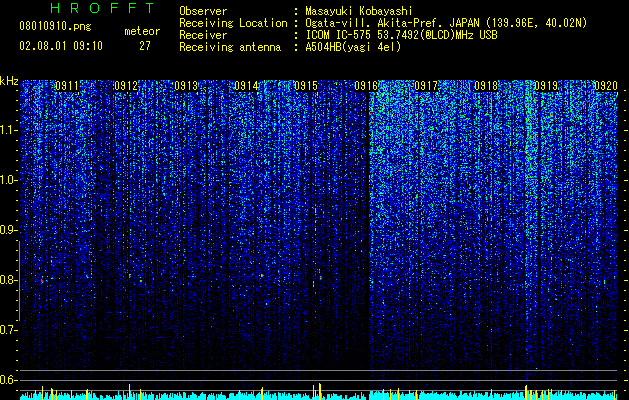
Task: Click the Observer label
Action: click(x=203, y=11)
